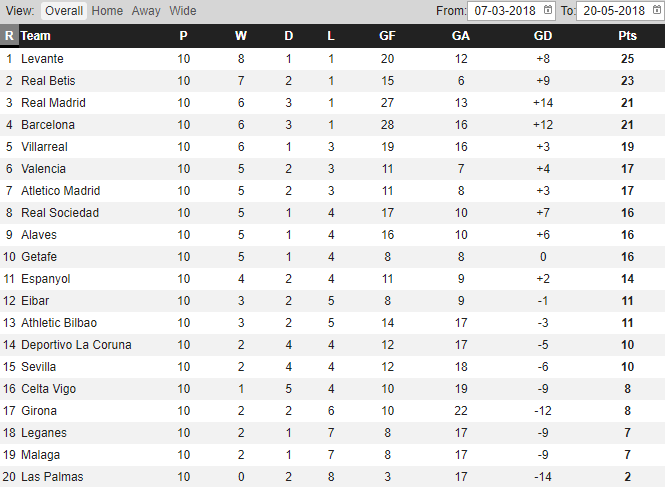This screenshot has height=487, width=665.
Task: Open the To date calendar icon
Action: [657, 10]
